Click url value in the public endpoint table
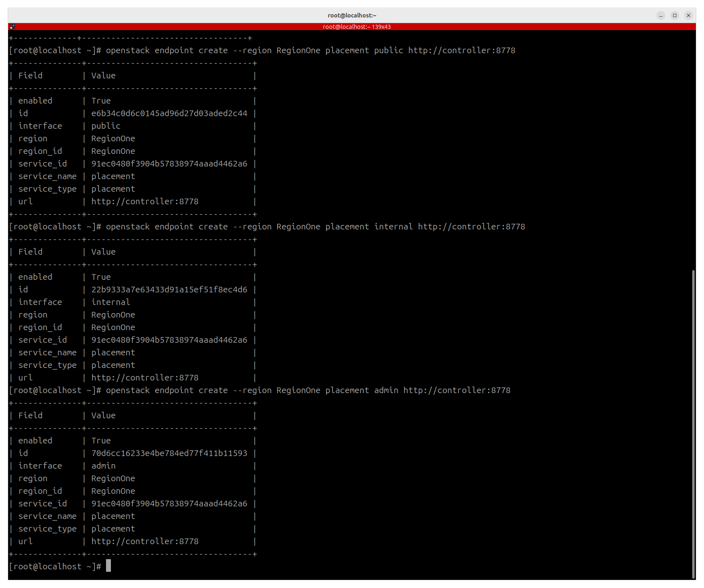704x588 pixels. click(145, 201)
